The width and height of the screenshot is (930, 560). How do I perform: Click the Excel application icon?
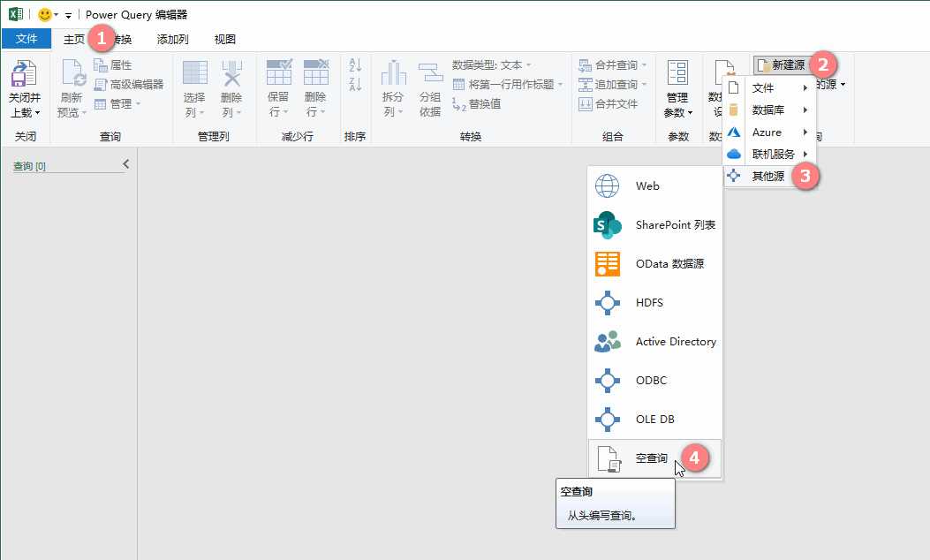16,13
